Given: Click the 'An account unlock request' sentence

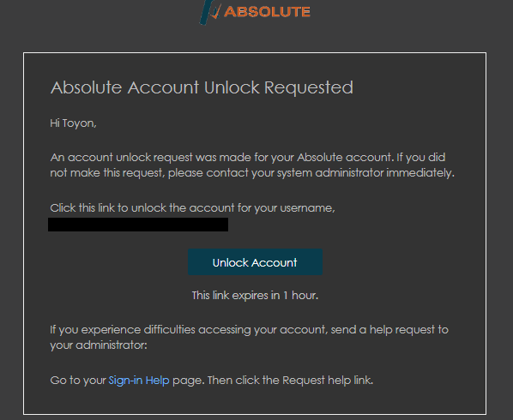Looking at the screenshot, I should (248, 157).
